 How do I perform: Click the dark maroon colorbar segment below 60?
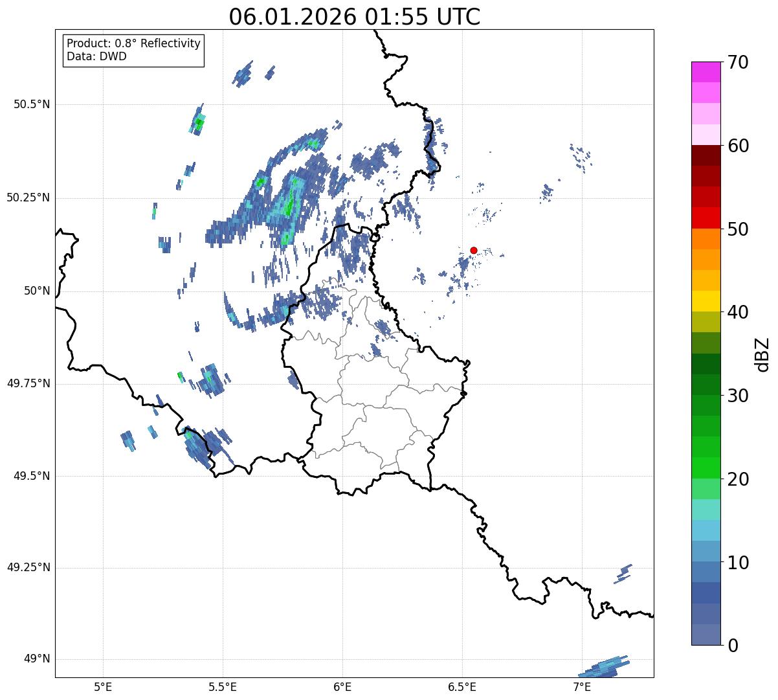706,156
